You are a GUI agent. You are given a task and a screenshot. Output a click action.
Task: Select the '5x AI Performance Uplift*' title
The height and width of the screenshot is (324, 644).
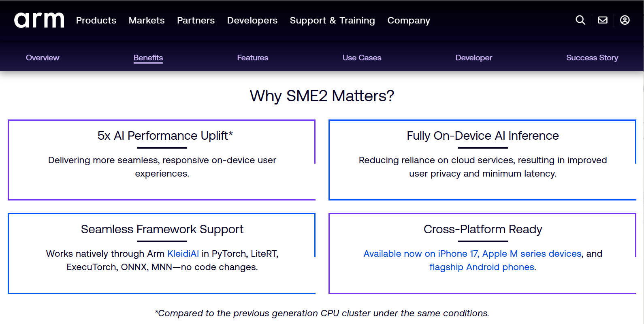coord(165,136)
